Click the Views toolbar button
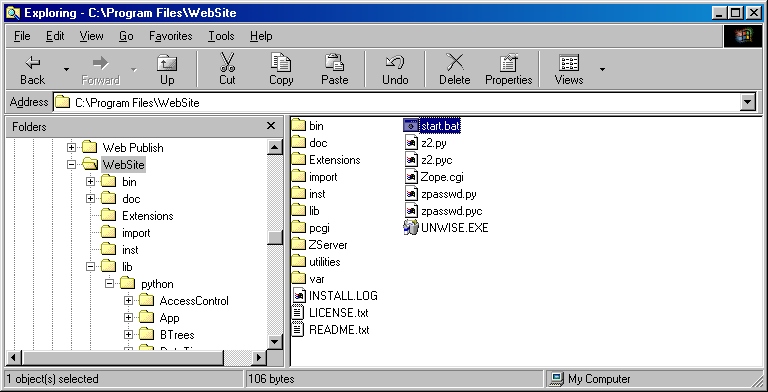This screenshot has width=768, height=392. click(569, 70)
